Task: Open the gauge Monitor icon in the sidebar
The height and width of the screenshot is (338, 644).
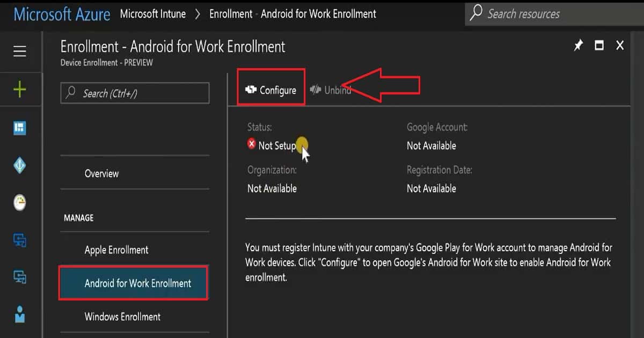Action: (20, 202)
